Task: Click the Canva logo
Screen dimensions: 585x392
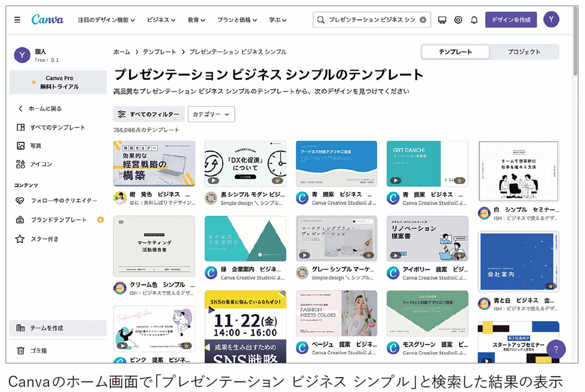Action: coord(47,20)
